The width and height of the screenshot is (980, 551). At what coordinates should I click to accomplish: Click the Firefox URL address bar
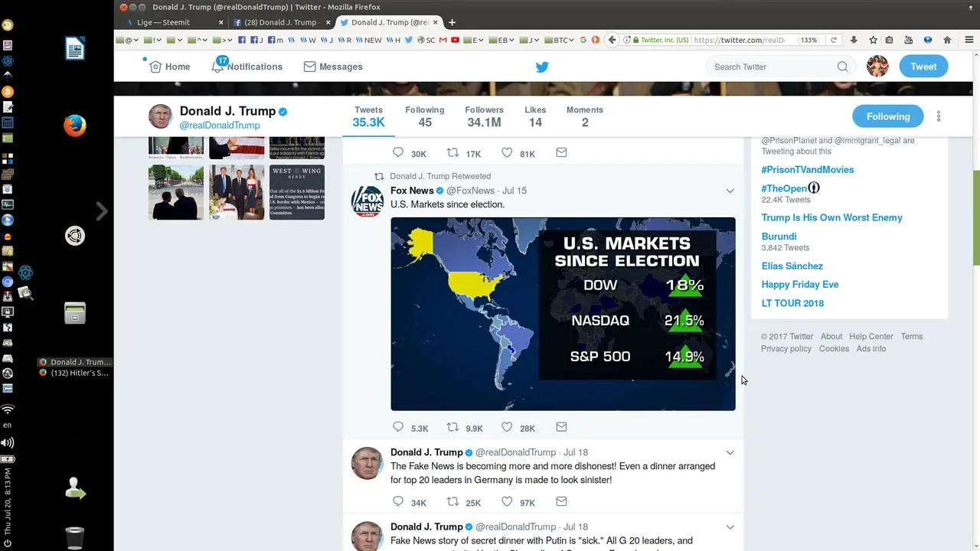point(739,40)
